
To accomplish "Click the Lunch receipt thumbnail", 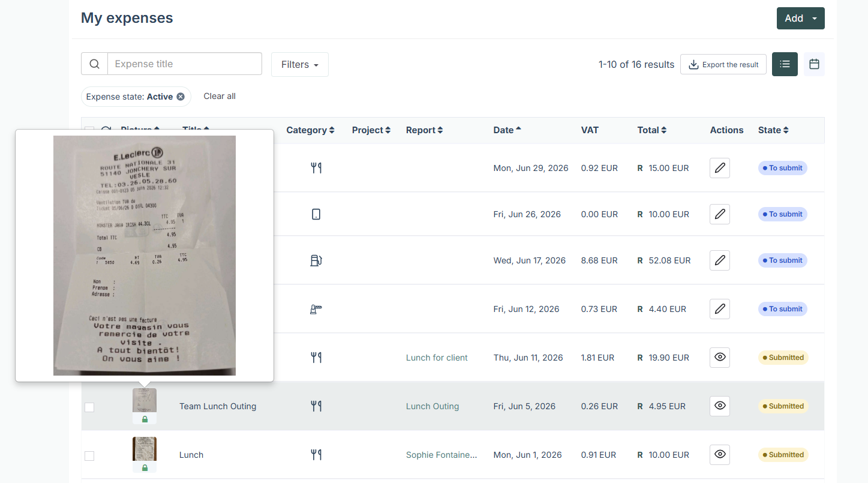I will coord(145,449).
